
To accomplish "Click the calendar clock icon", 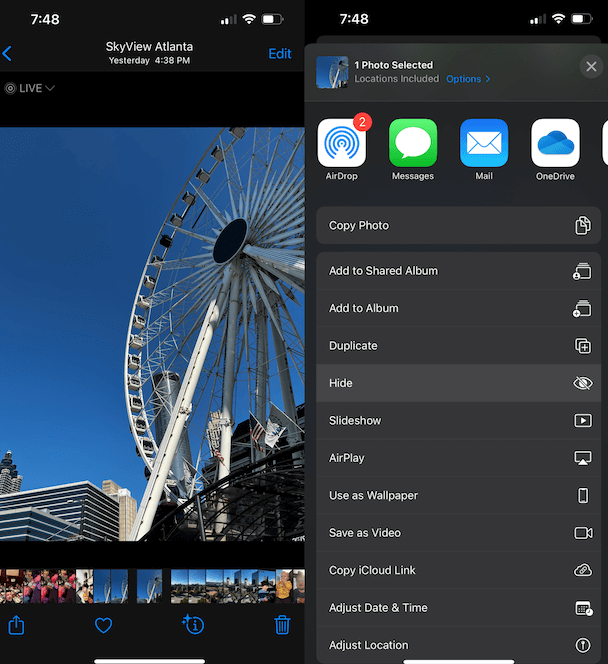I will point(583,608).
